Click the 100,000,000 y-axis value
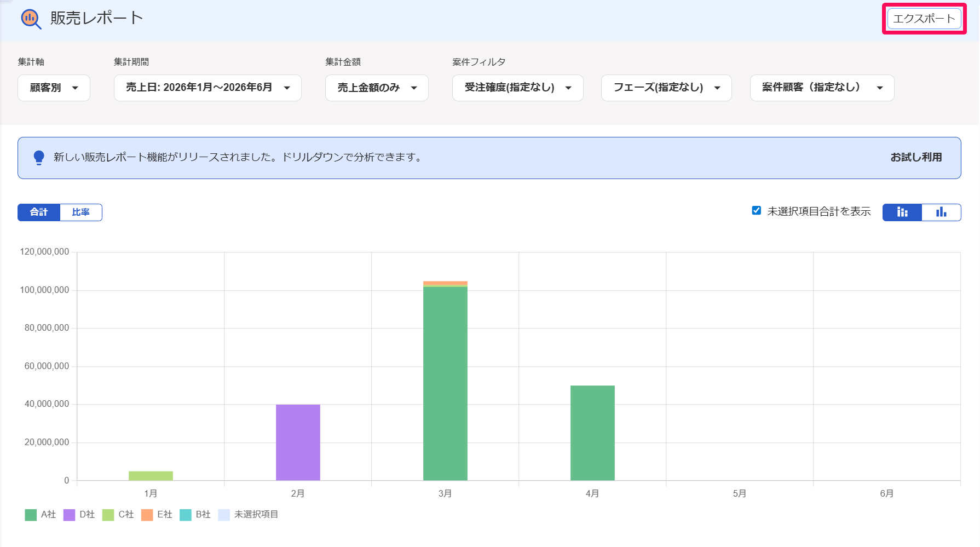 click(x=45, y=290)
